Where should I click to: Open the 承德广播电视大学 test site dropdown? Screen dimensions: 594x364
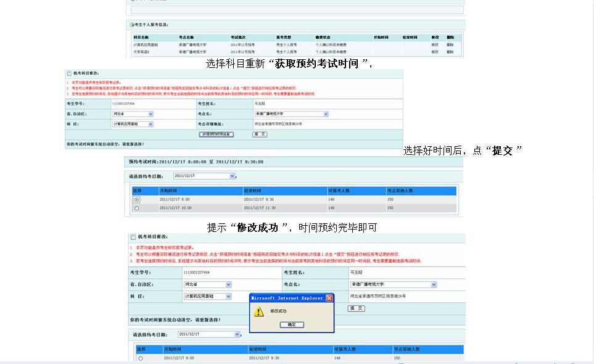tap(326, 114)
